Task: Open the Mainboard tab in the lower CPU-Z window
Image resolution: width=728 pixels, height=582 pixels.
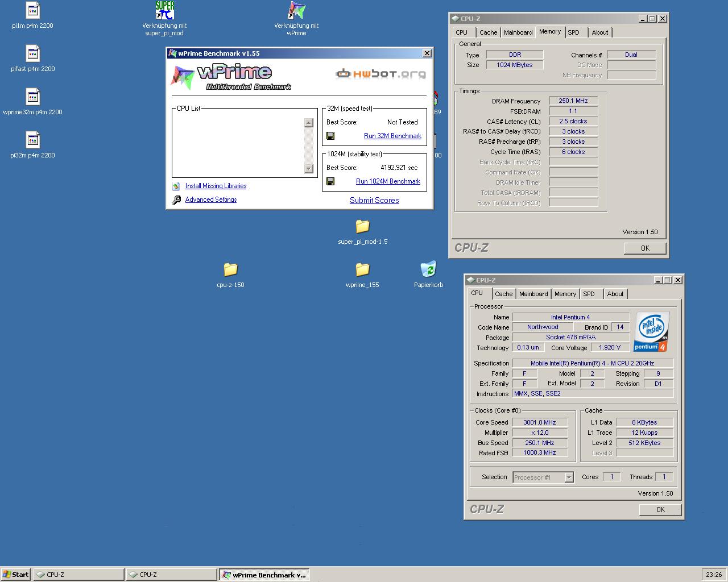Action: tap(533, 294)
